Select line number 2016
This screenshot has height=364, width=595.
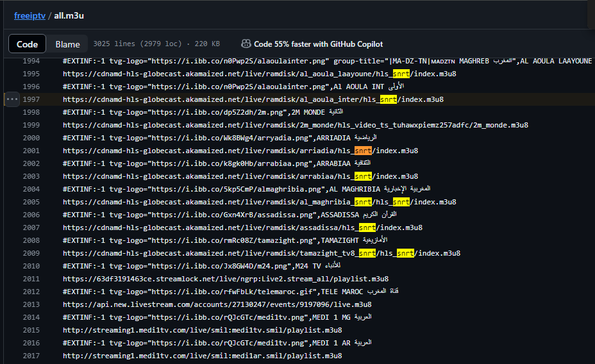[x=31, y=343]
